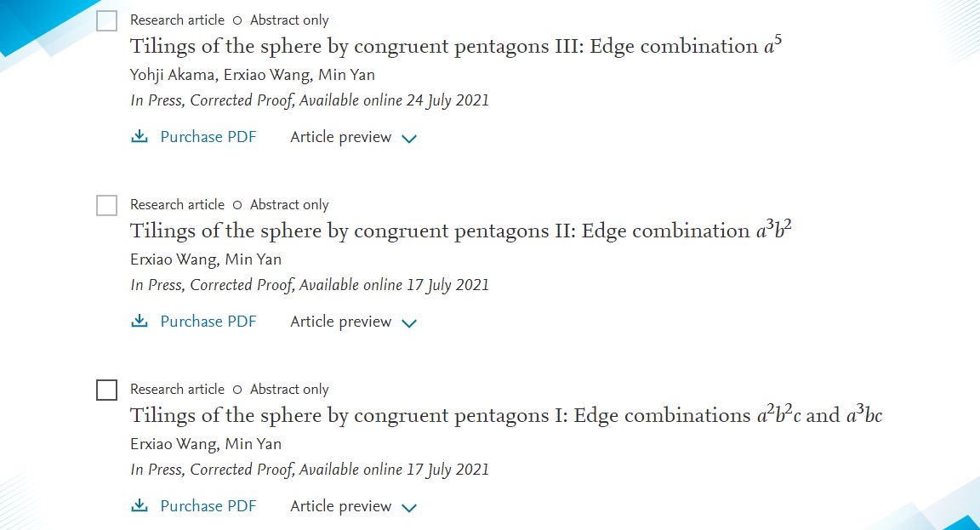Screen dimensions: 980x530
Task: Open title link of pentagons III article
Action: click(455, 47)
